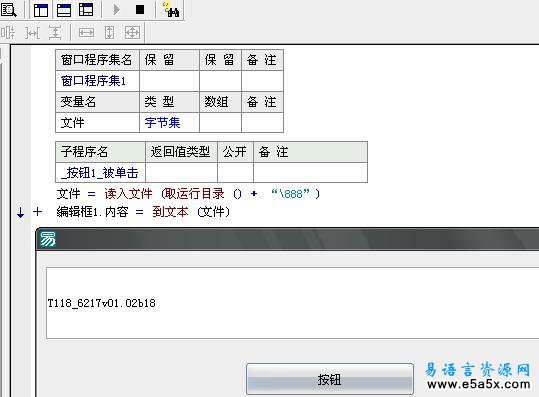The width and height of the screenshot is (539, 397).
Task: Click the make same width icon
Action: 86,33
